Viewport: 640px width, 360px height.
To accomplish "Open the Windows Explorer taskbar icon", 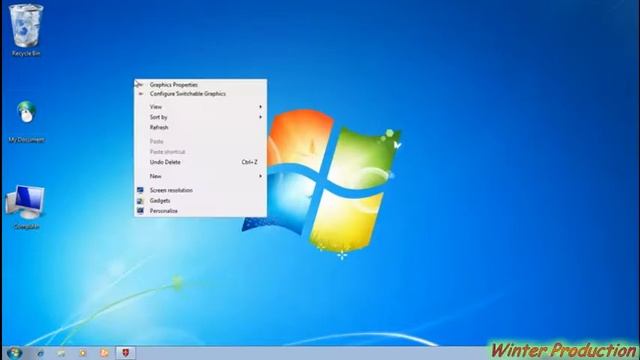I will 61,353.
